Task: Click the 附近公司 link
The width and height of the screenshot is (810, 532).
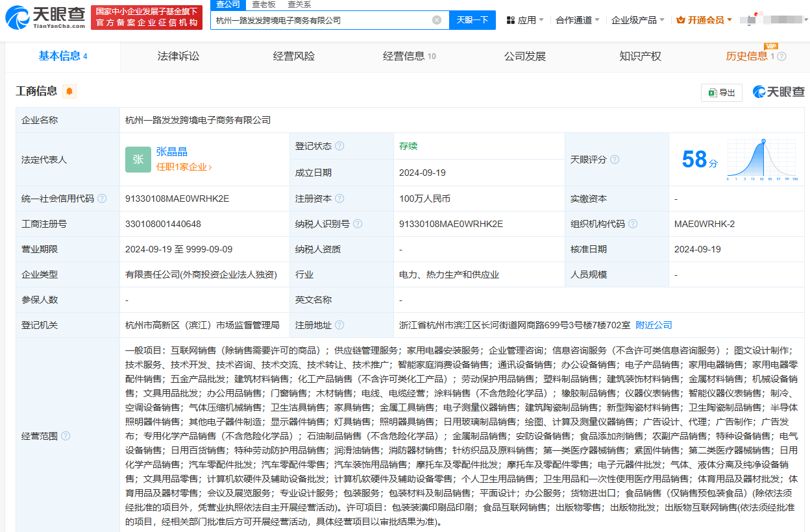Action: [x=654, y=325]
